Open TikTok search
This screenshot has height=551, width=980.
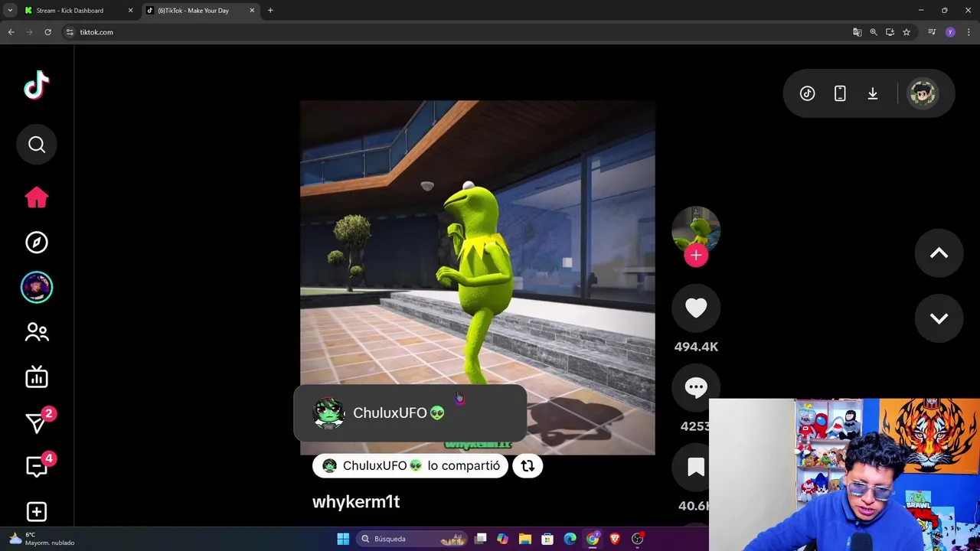pos(37,145)
